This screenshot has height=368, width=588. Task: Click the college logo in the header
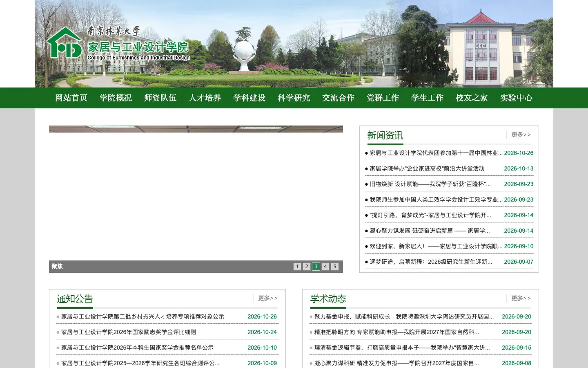pos(118,44)
